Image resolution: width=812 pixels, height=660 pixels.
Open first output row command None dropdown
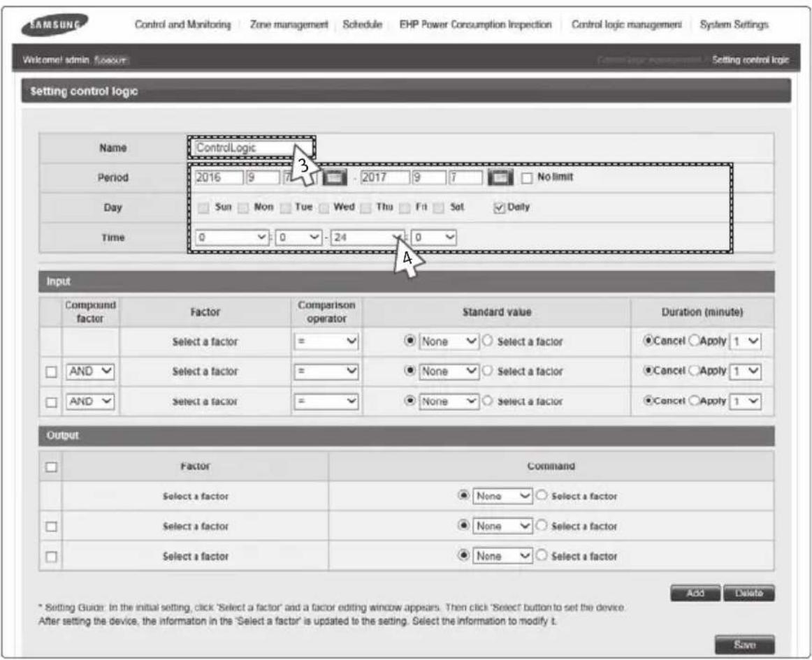(x=502, y=497)
